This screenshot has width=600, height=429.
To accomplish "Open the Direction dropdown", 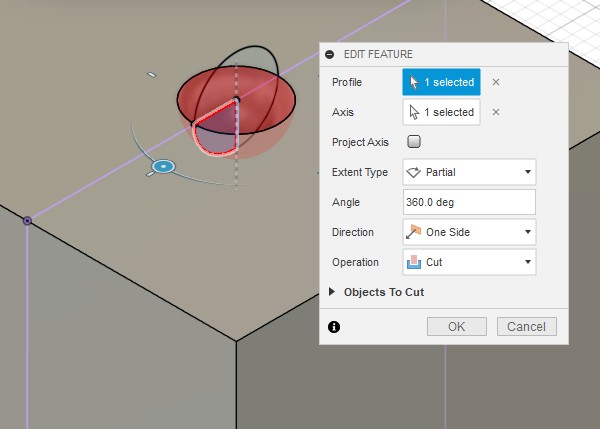I will pyautogui.click(x=469, y=232).
